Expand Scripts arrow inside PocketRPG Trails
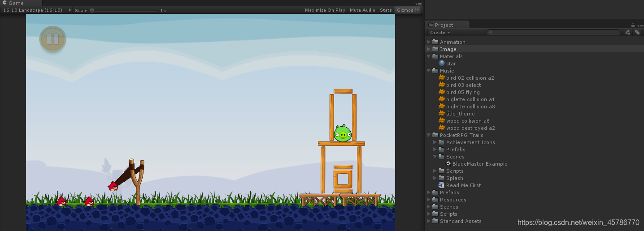This screenshot has height=231, width=644. point(435,171)
